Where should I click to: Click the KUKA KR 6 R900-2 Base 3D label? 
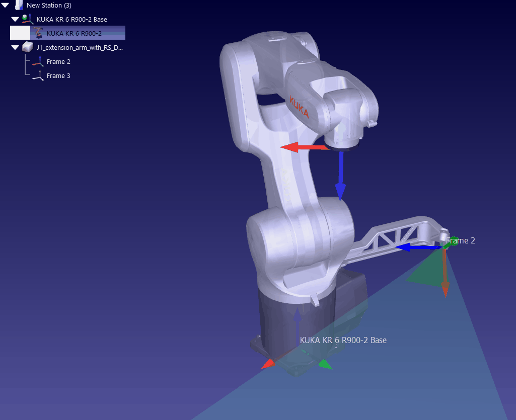(x=343, y=340)
